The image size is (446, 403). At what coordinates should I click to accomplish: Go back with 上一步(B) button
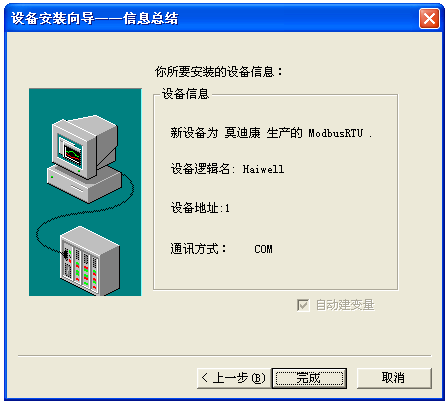pyautogui.click(x=234, y=378)
